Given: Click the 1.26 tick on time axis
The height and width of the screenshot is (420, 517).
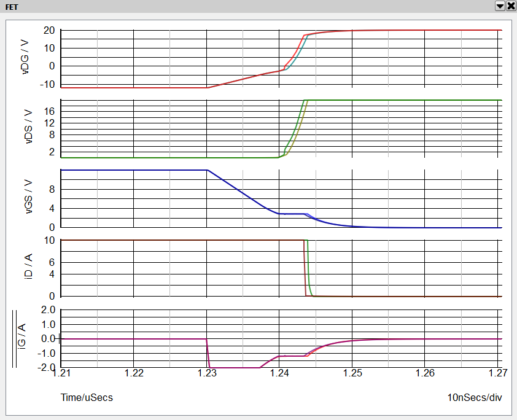Looking at the screenshot, I should (425, 373).
